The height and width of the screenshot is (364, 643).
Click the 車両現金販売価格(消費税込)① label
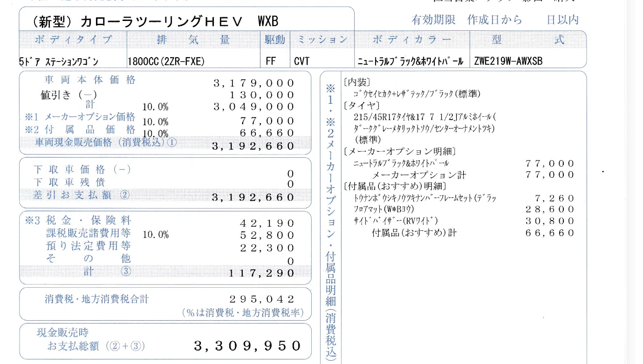(106, 142)
